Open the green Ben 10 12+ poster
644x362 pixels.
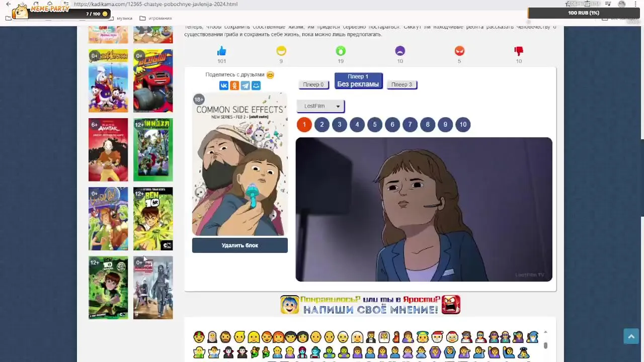(x=108, y=288)
